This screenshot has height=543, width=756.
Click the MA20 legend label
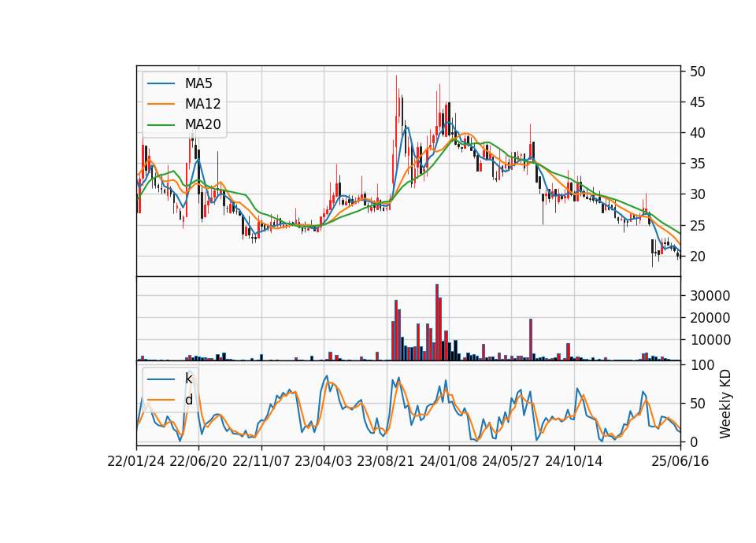pyautogui.click(x=203, y=124)
